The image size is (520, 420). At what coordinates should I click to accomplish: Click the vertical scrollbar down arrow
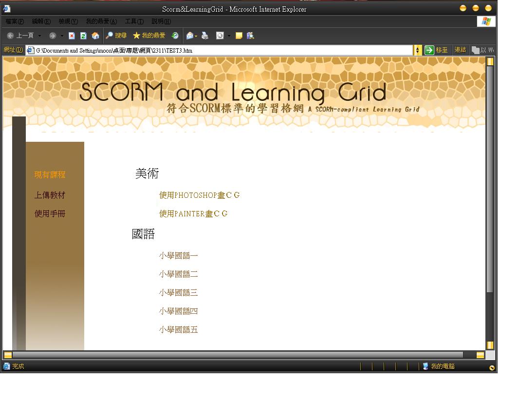click(490, 345)
